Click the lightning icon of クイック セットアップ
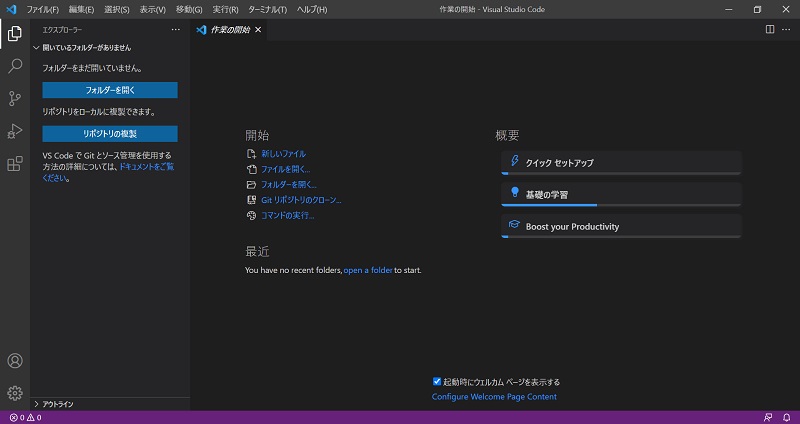This screenshot has height=424, width=800. pos(515,161)
